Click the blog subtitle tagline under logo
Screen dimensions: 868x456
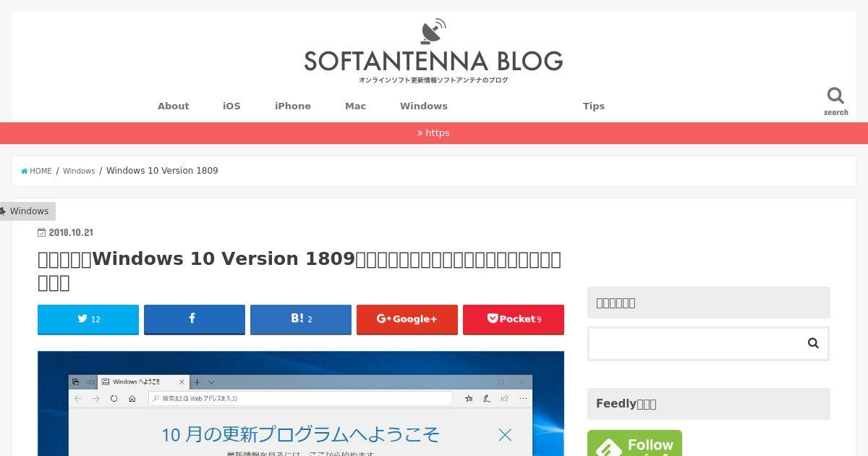433,80
